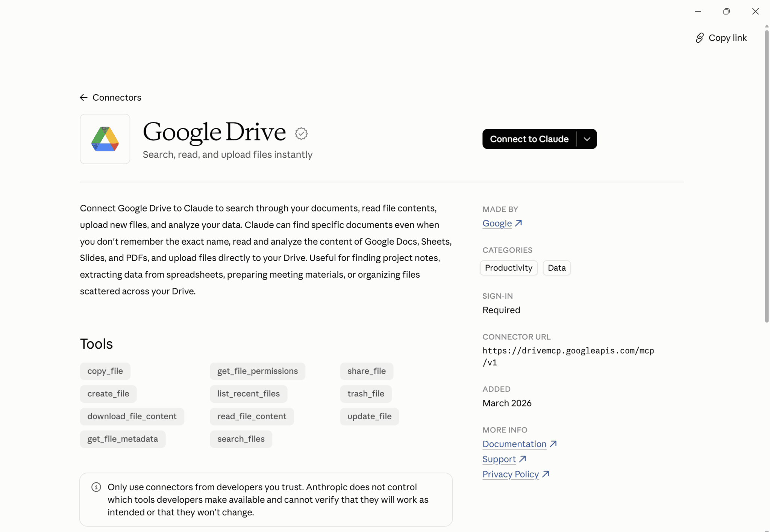Viewport: 770px width, 532px height.
Task: Click the back arrow beside Connectors
Action: (83, 98)
